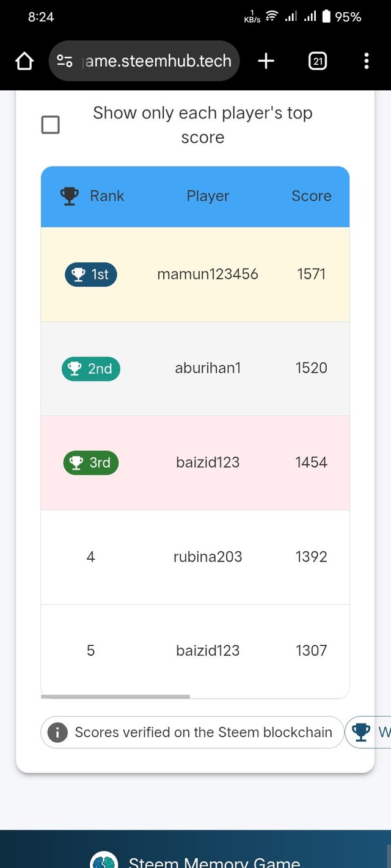Tap the address bar URL game.steemhub.tech

(156, 61)
